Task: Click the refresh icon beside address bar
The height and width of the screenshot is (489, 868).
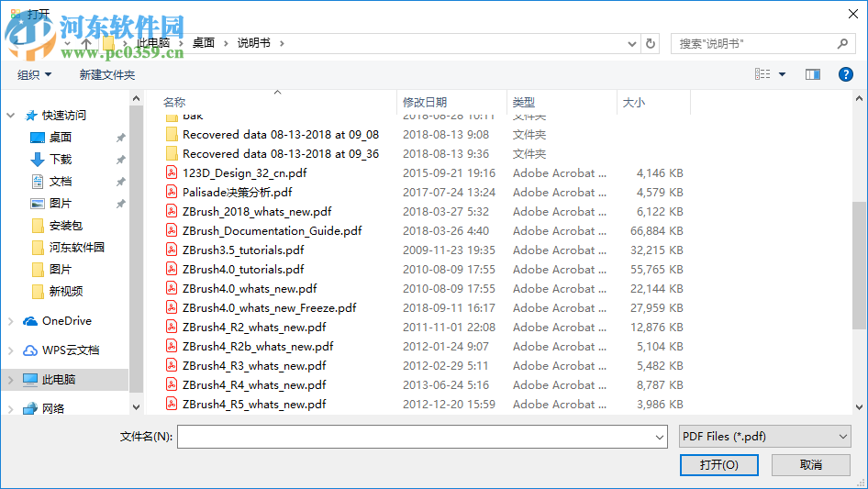Action: [651, 43]
